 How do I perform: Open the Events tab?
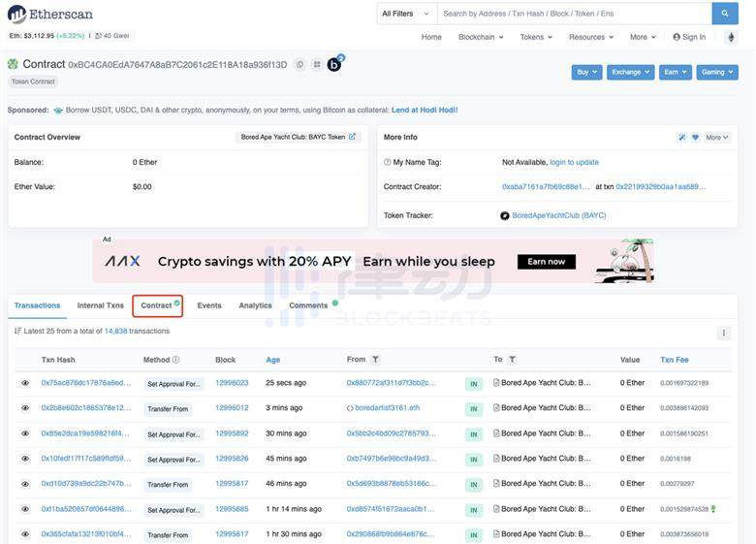209,305
